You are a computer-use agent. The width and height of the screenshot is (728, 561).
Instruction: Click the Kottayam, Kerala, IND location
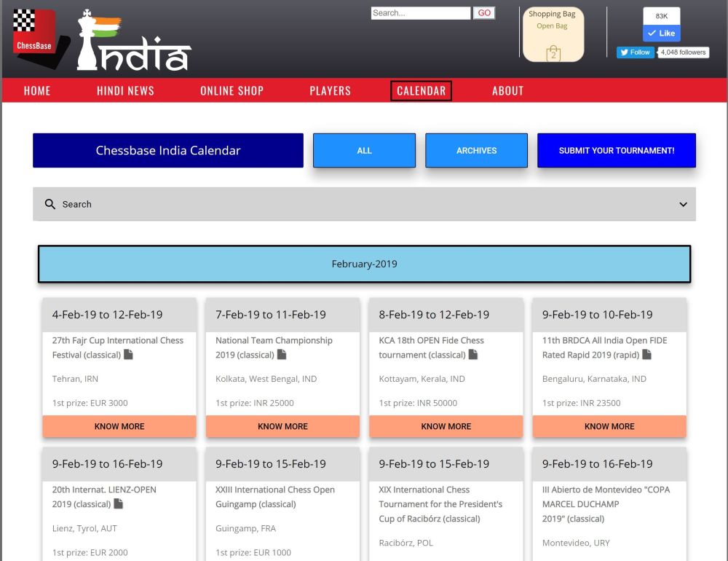[422, 379]
